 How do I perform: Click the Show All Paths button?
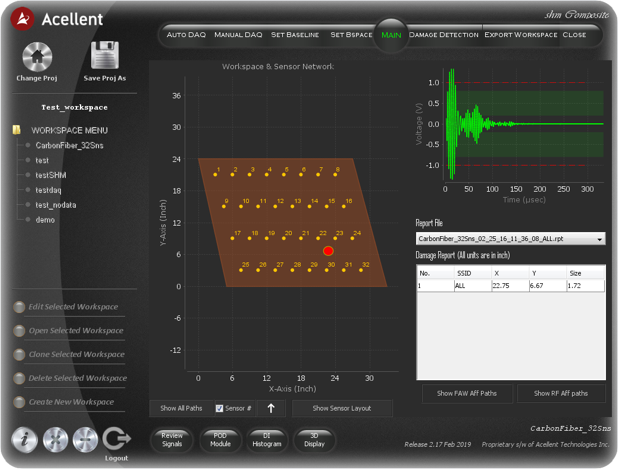point(181,409)
